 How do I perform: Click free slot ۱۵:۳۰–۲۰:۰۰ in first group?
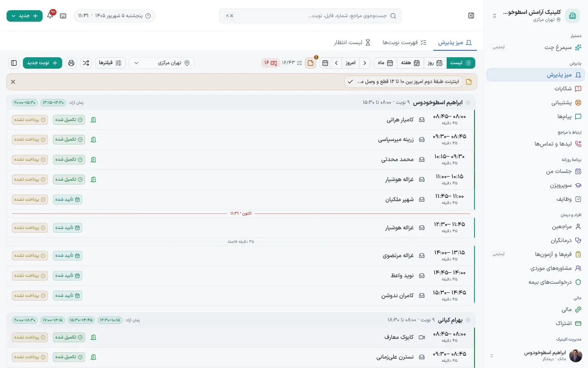25,103
